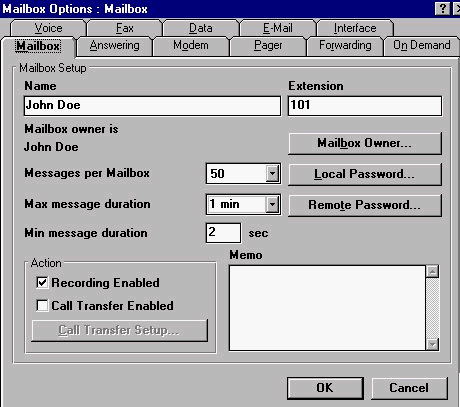The height and width of the screenshot is (407, 460).
Task: Click the Remote Password button
Action: pyautogui.click(x=365, y=205)
